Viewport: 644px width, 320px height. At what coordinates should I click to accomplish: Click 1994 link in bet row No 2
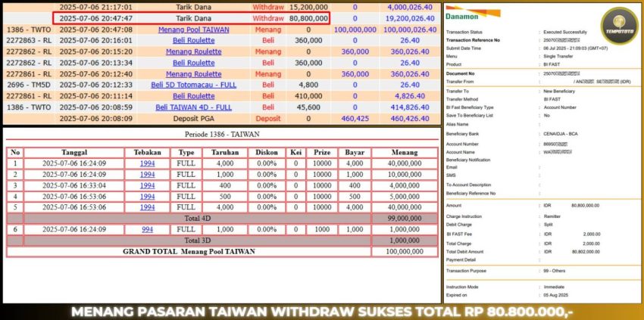[x=147, y=174]
